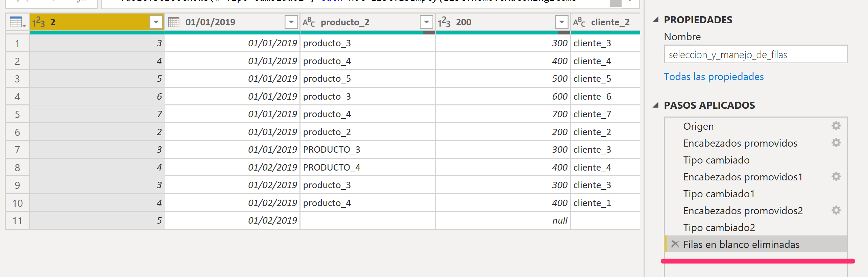Click the text type icon of producto_2 column
Screen dimensions: 868x277
coord(309,22)
